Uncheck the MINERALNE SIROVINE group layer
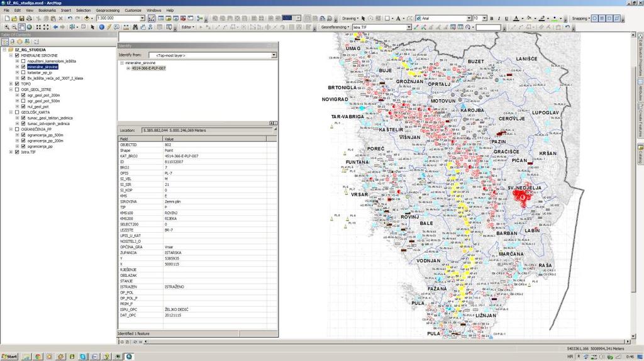 pos(17,55)
